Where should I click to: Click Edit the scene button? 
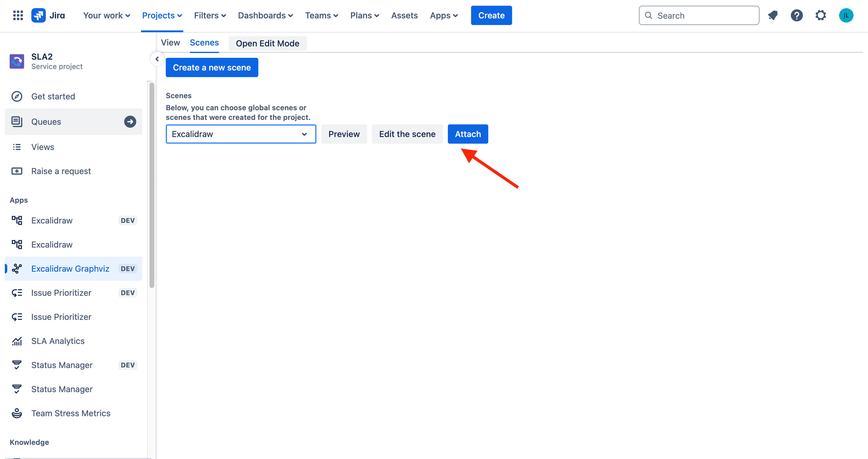coord(407,134)
